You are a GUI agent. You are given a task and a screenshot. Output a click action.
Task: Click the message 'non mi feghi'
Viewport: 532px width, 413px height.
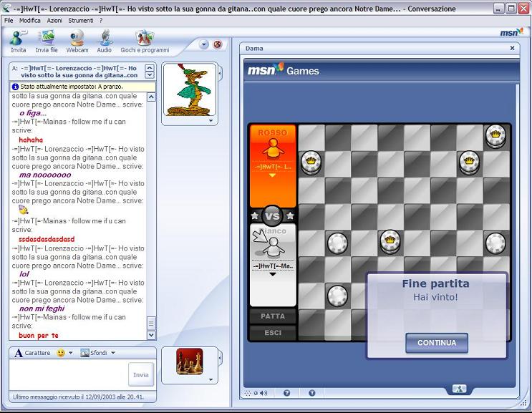[x=42, y=308]
